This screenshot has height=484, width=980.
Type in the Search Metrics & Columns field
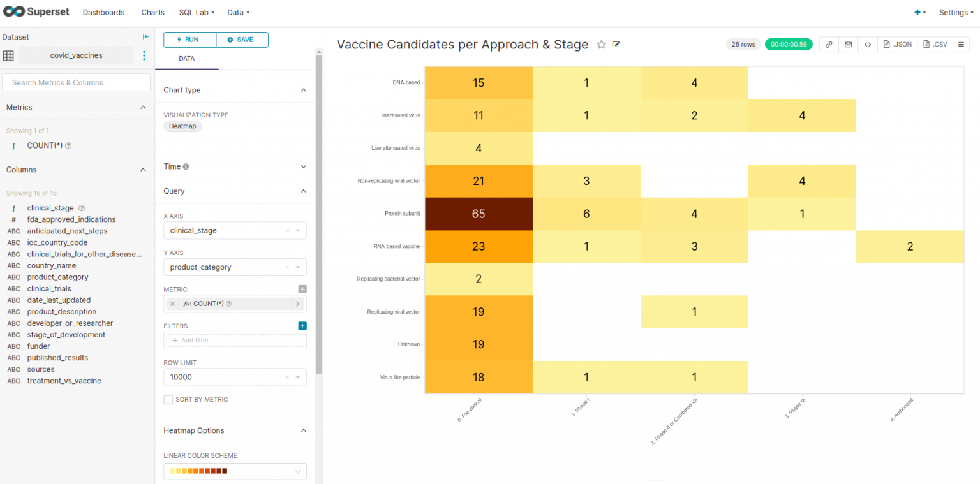pos(76,82)
